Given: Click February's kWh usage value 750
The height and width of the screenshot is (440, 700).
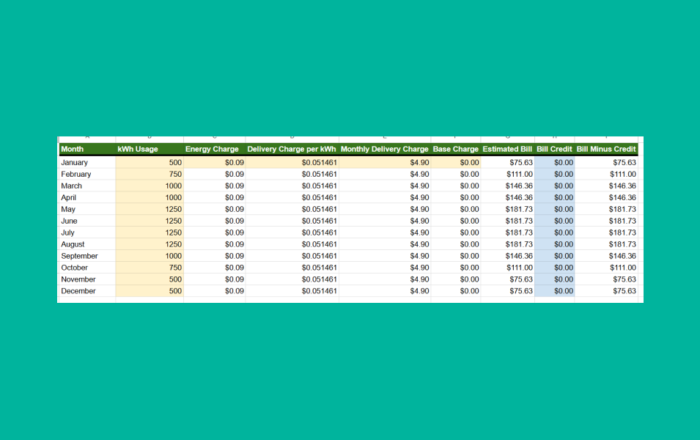Looking at the screenshot, I should [x=150, y=174].
